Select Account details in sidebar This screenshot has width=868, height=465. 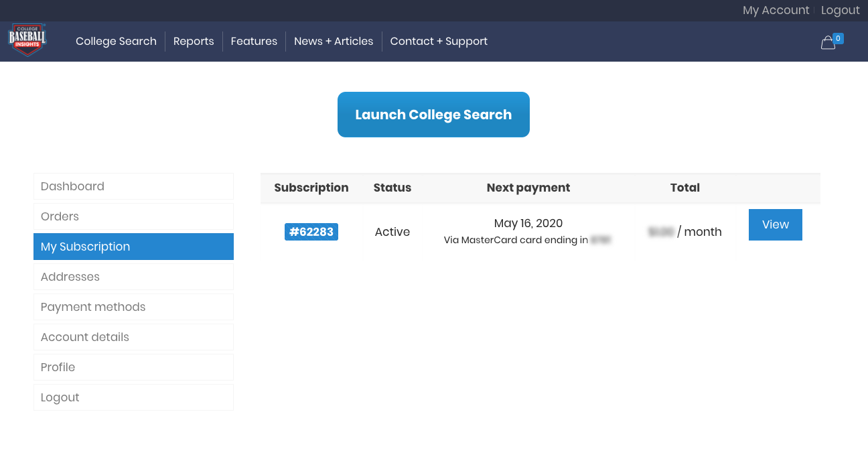tap(133, 337)
